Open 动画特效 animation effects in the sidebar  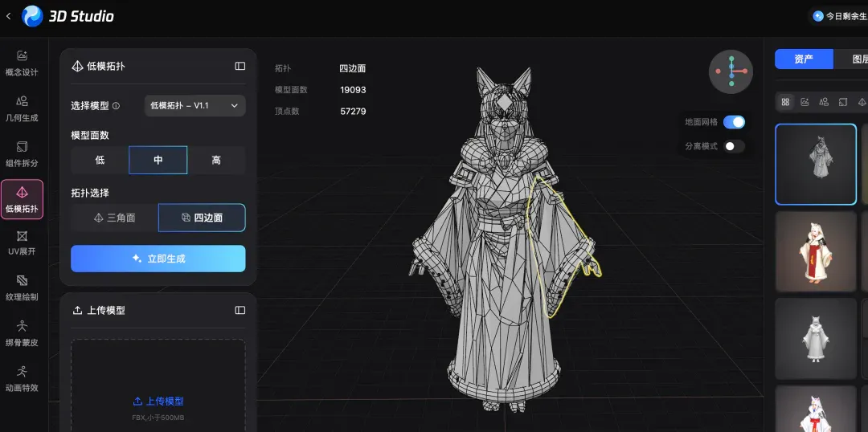22,378
